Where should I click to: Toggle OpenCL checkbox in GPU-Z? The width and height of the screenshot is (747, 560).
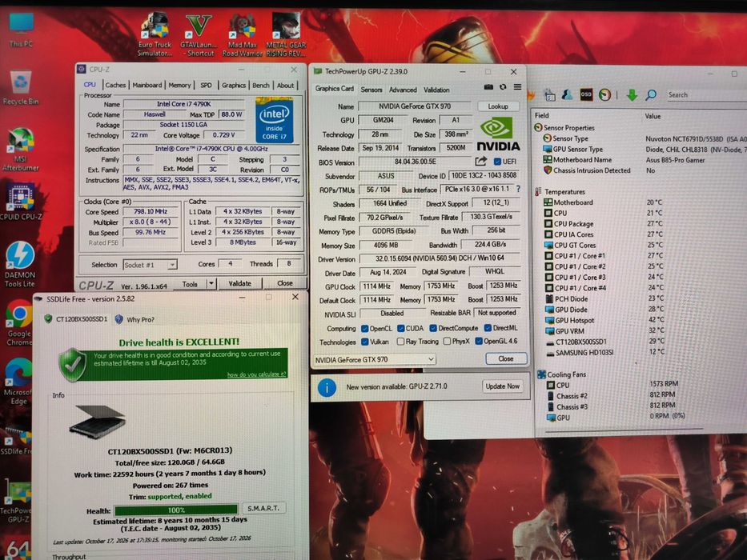[365, 329]
